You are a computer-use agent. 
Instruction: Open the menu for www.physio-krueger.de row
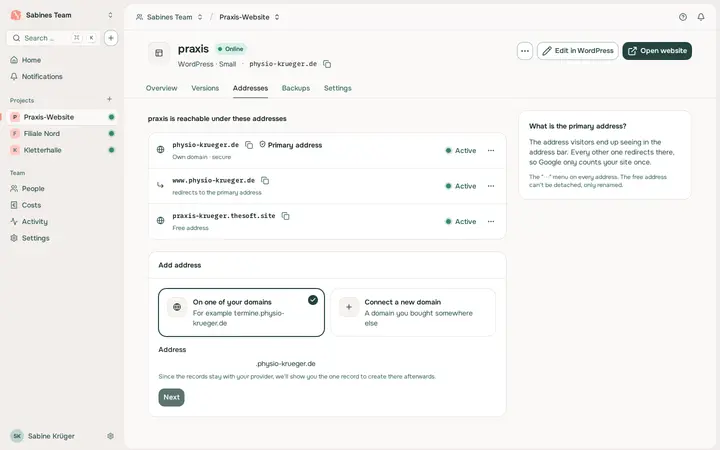click(x=491, y=186)
